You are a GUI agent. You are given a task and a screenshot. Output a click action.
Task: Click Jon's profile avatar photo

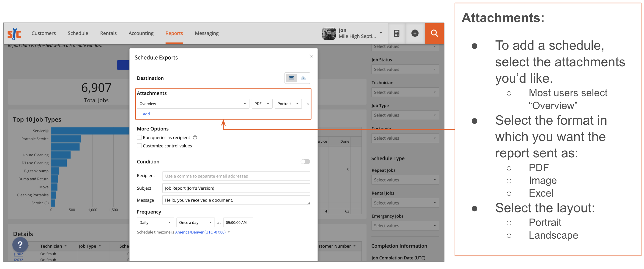pyautogui.click(x=329, y=34)
